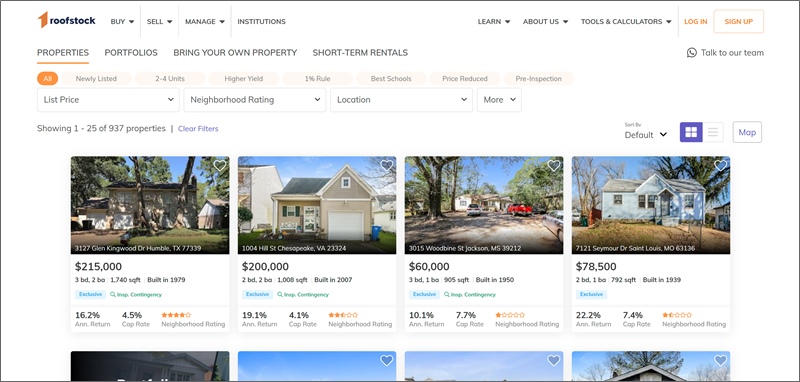Open the Location dropdown
This screenshot has width=800, height=382.
(402, 100)
